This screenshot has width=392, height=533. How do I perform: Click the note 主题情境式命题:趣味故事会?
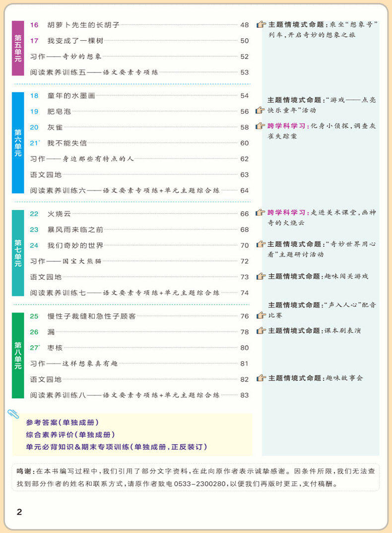[x=316, y=378]
